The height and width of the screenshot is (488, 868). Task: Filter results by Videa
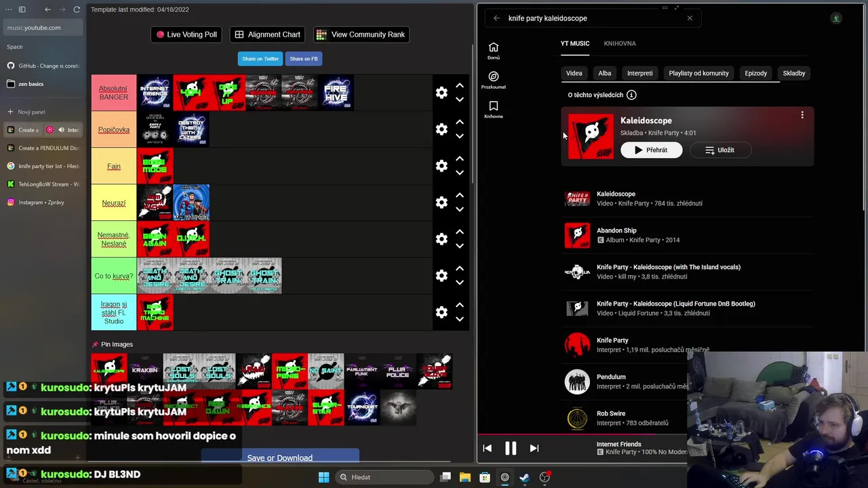(574, 73)
